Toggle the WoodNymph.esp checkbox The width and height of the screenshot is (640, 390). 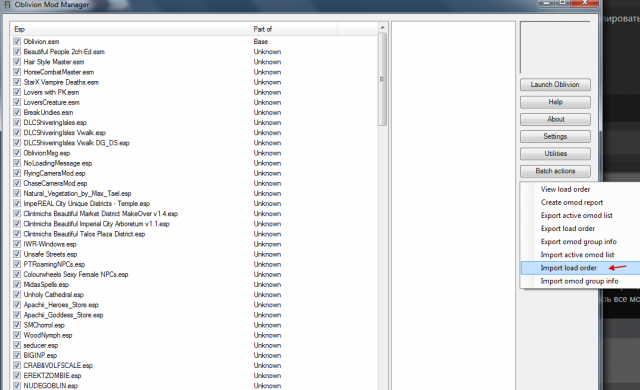point(17,335)
